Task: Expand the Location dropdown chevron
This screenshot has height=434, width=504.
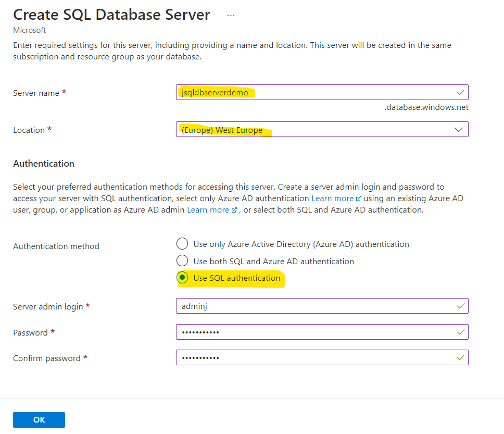Action: click(x=459, y=130)
